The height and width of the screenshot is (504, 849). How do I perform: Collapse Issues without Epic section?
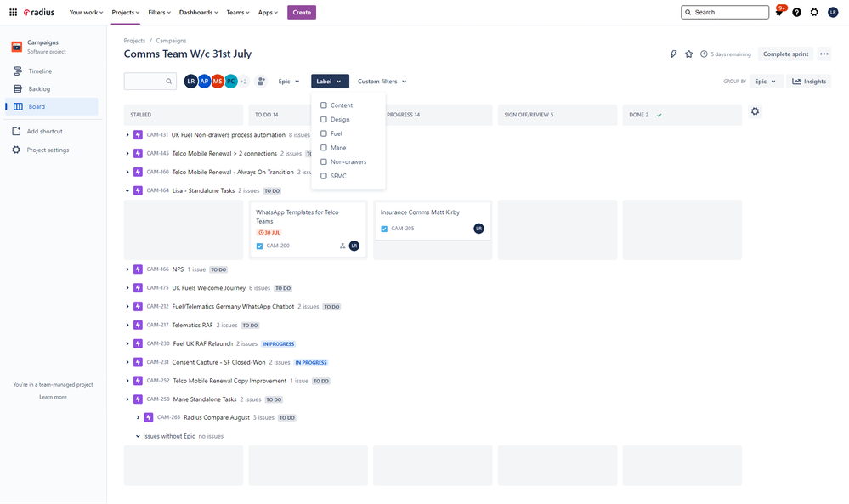(138, 436)
